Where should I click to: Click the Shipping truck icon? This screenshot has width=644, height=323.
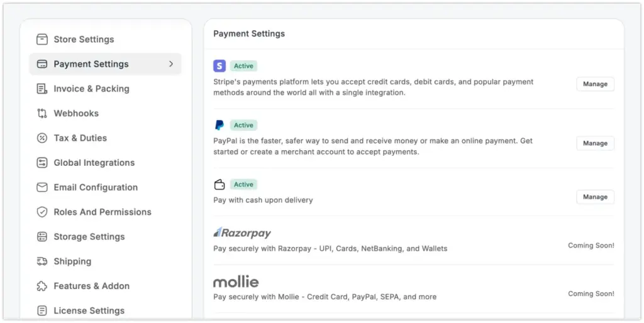[42, 261]
